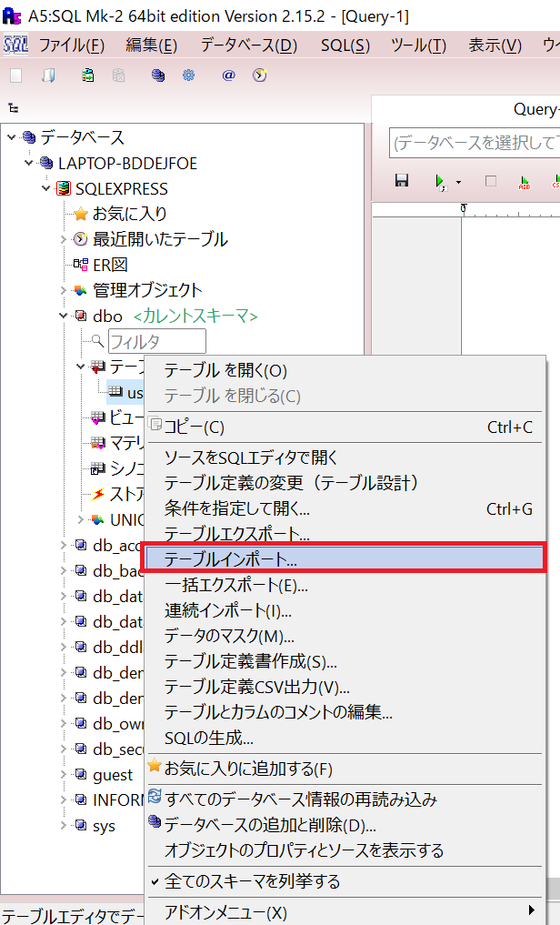Image resolution: width=560 pixels, height=925 pixels.
Task: Click the magnifier icon beside the filter box
Action: (98, 341)
